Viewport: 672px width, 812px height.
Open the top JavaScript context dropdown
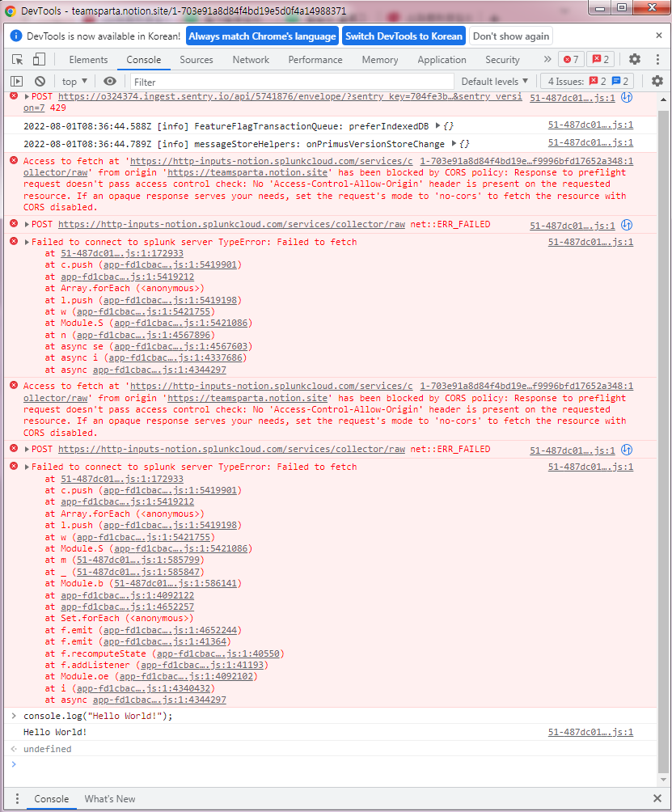tap(74, 82)
